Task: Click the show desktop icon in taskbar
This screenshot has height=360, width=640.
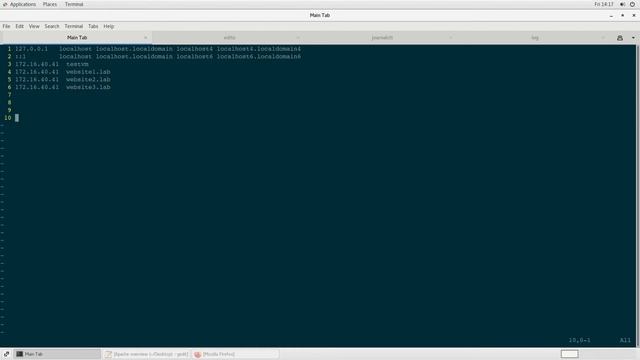Action: (6, 354)
